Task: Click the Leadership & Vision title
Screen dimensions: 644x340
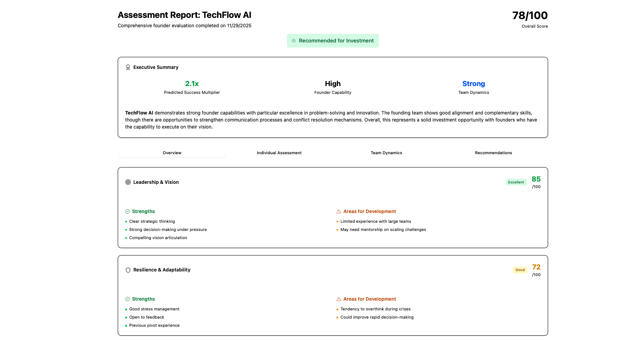Action: click(x=156, y=182)
